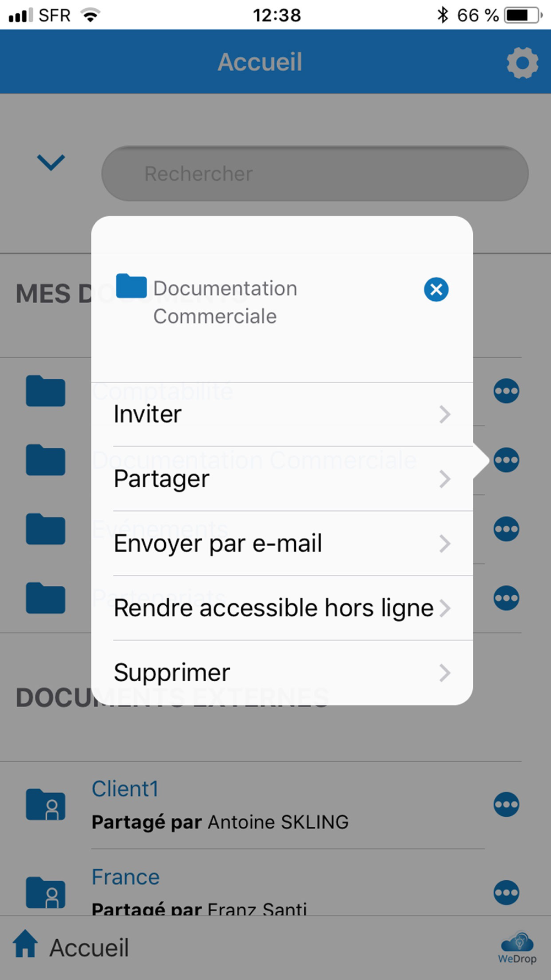This screenshot has width=551, height=980.
Task: Choose Partager from the popup menu
Action: click(282, 479)
